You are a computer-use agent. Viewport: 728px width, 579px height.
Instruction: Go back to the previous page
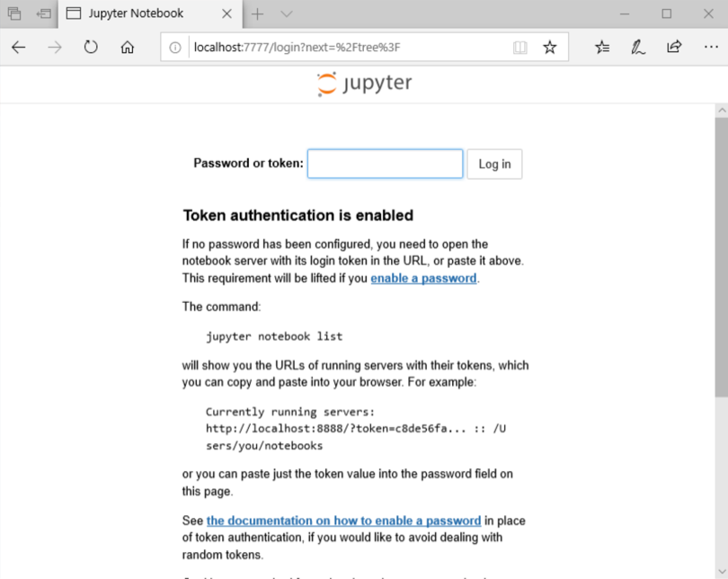19,48
